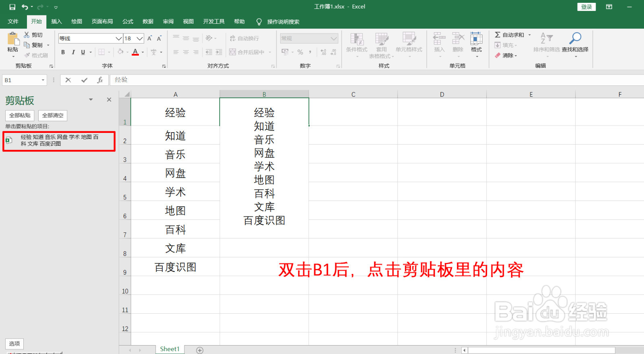Click cell A5 containing 学术

pos(175,192)
